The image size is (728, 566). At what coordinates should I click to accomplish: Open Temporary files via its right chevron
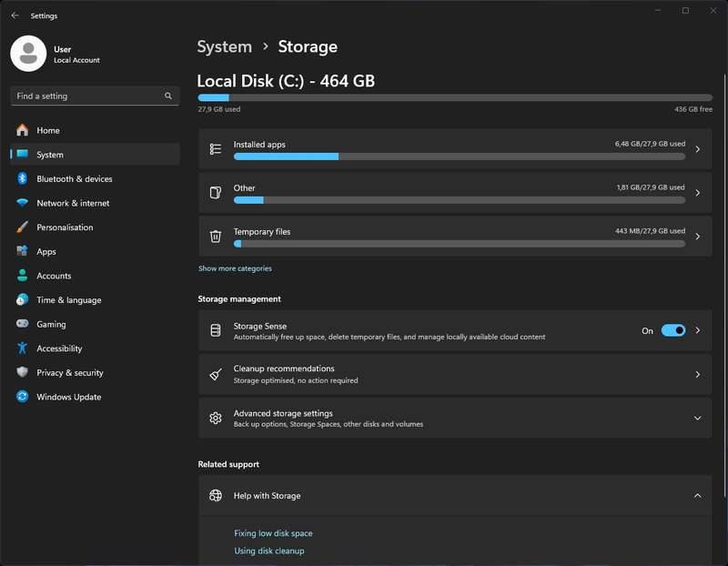click(x=697, y=237)
